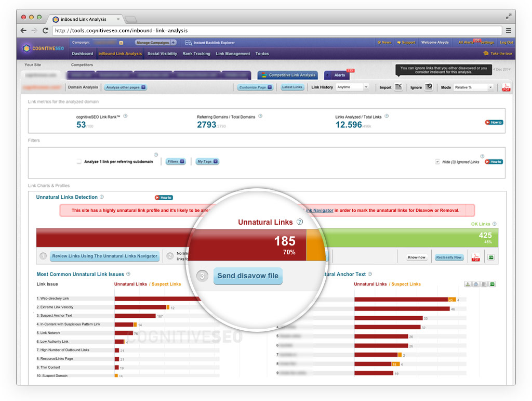Click How to button next to Unnatural Links Detection

click(x=164, y=197)
